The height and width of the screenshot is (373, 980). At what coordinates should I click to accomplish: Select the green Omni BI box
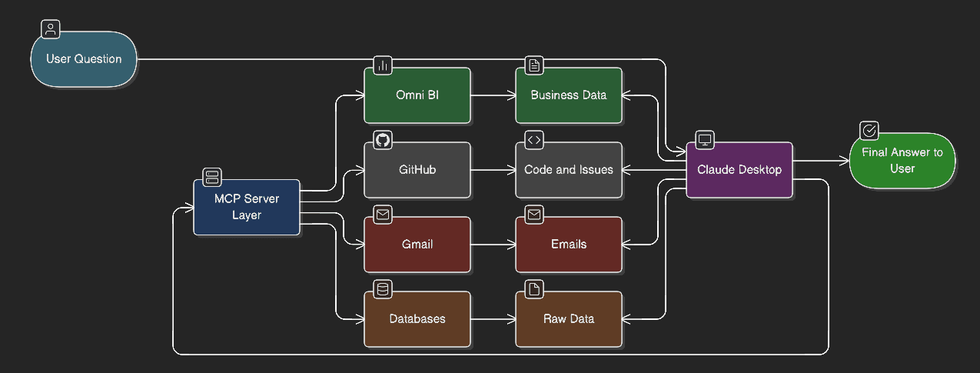tap(417, 95)
